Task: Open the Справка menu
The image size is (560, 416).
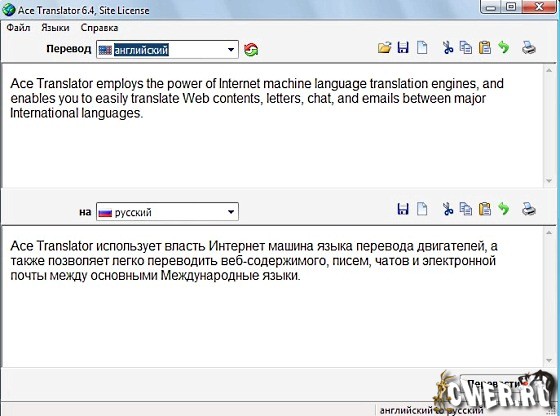Action: pyautogui.click(x=99, y=27)
